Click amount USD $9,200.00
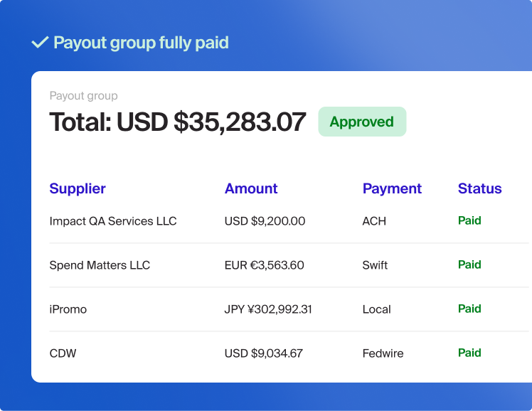Viewport: 532px width, 411px height. tap(265, 221)
